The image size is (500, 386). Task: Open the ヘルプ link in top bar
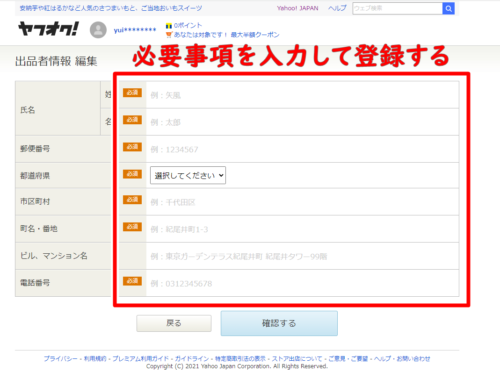point(337,8)
